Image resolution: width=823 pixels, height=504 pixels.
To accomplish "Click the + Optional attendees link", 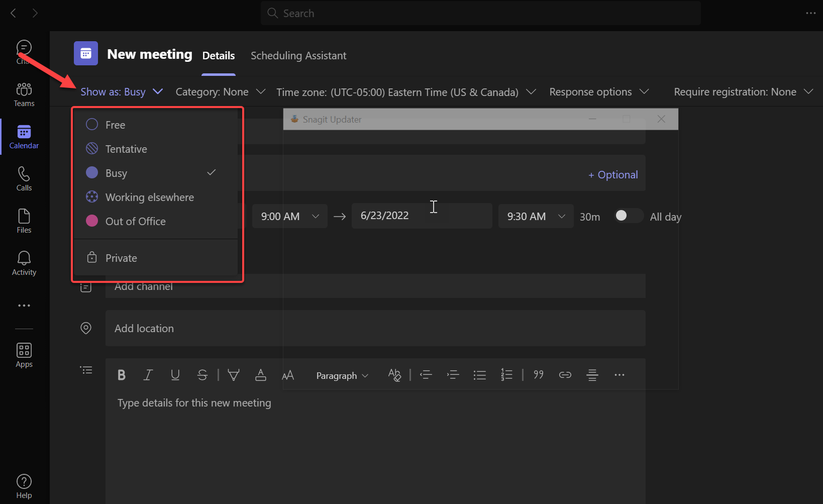I will pos(613,175).
